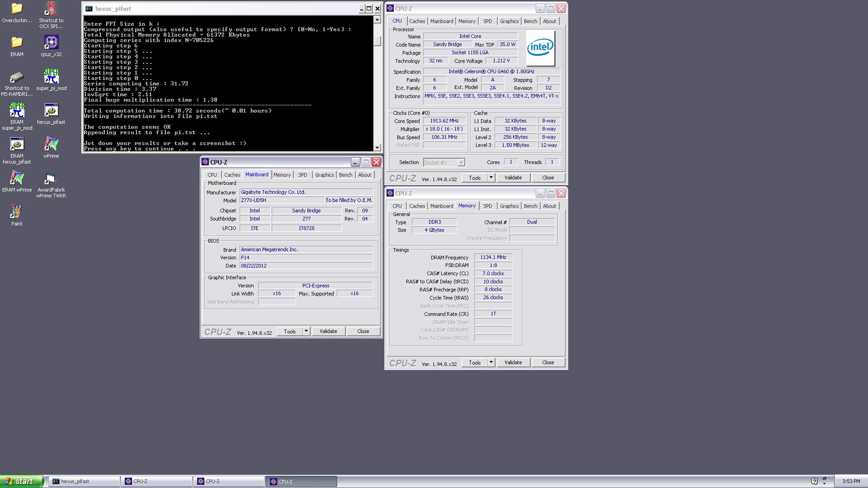Launch AwardFabrik wPrime TWKR icon
Image resolution: width=868 pixels, height=488 pixels.
51,185
